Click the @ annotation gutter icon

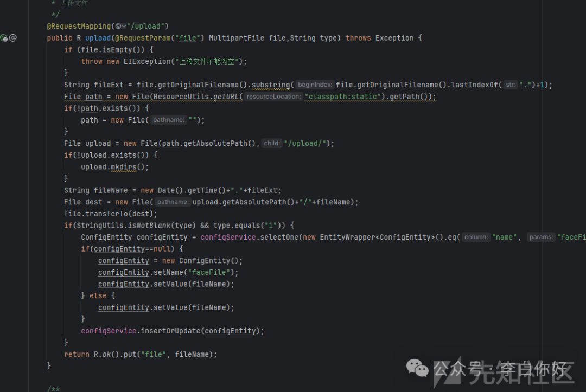click(x=12, y=38)
